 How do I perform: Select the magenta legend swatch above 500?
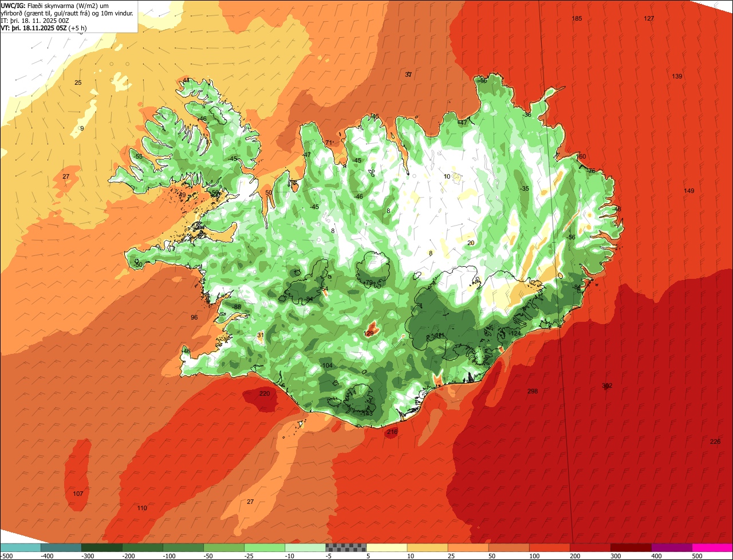pos(712,547)
